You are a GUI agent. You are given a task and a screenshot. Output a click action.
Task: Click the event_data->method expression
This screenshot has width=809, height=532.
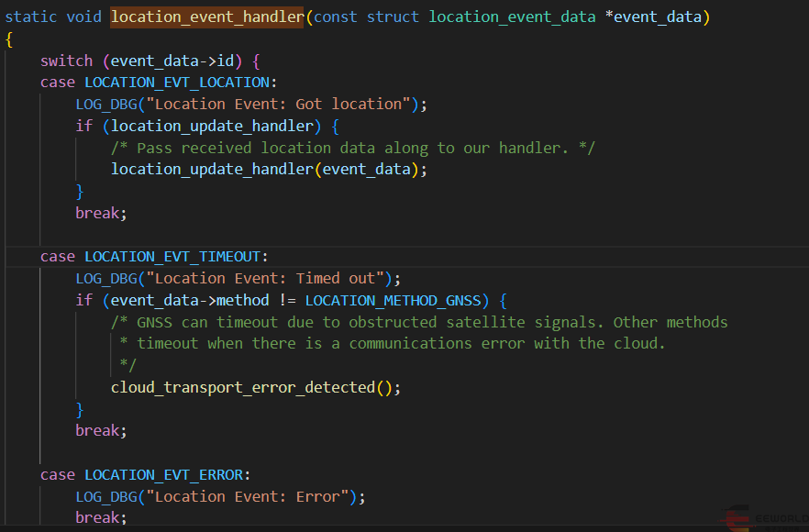190,301
